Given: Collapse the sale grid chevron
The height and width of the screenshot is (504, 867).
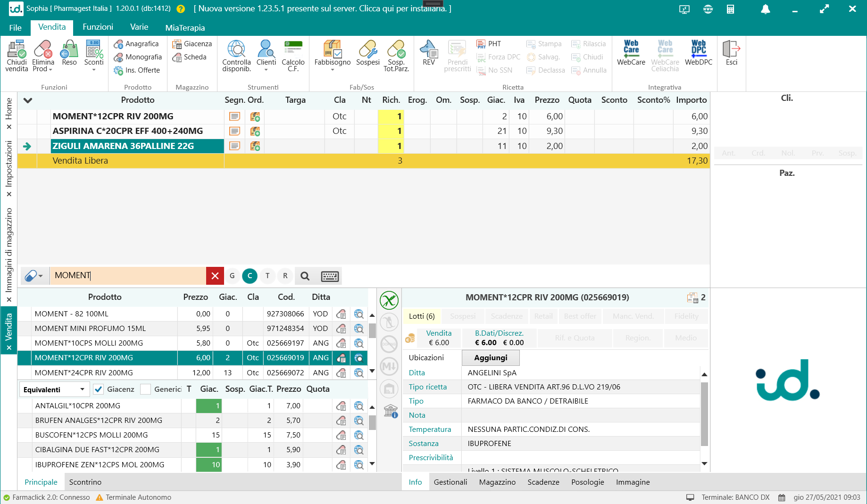Looking at the screenshot, I should pos(28,100).
